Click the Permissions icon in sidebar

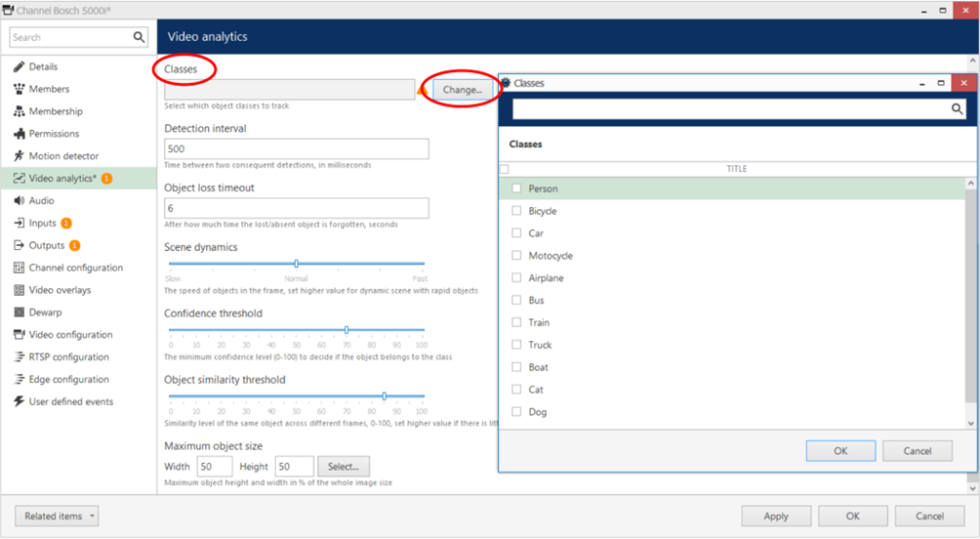[x=20, y=134]
